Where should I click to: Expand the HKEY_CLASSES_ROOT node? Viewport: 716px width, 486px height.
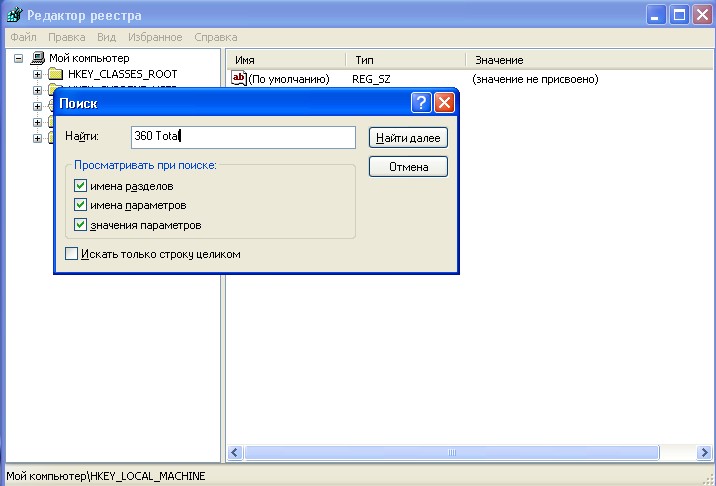click(37, 74)
